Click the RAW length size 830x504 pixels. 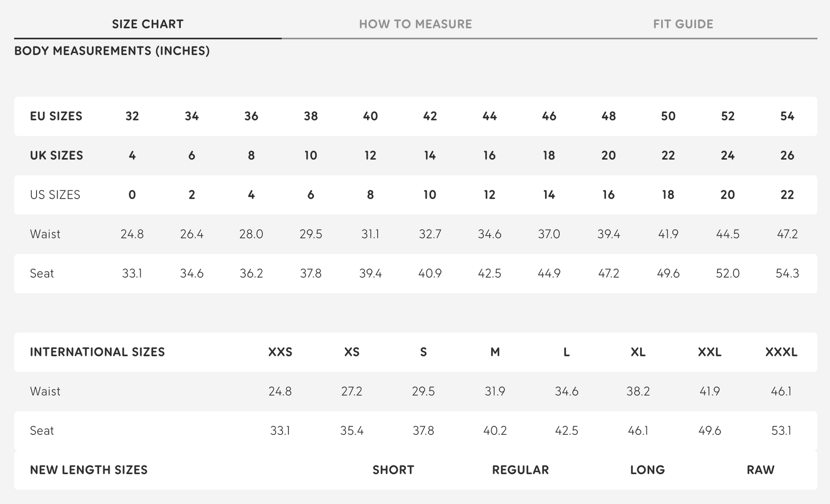[760, 470]
